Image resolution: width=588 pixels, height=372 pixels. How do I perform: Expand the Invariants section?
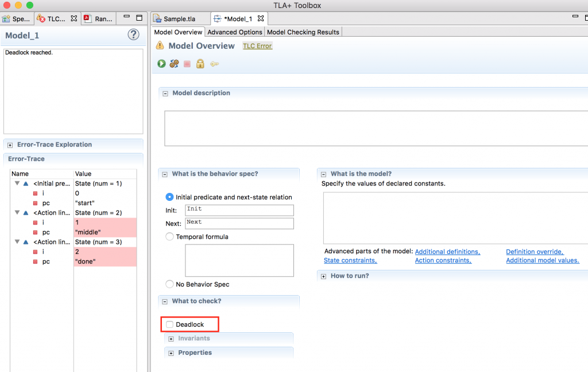click(171, 339)
